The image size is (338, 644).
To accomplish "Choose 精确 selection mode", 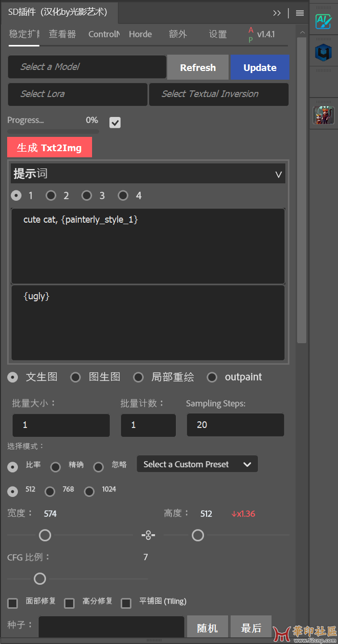I will tap(56, 467).
